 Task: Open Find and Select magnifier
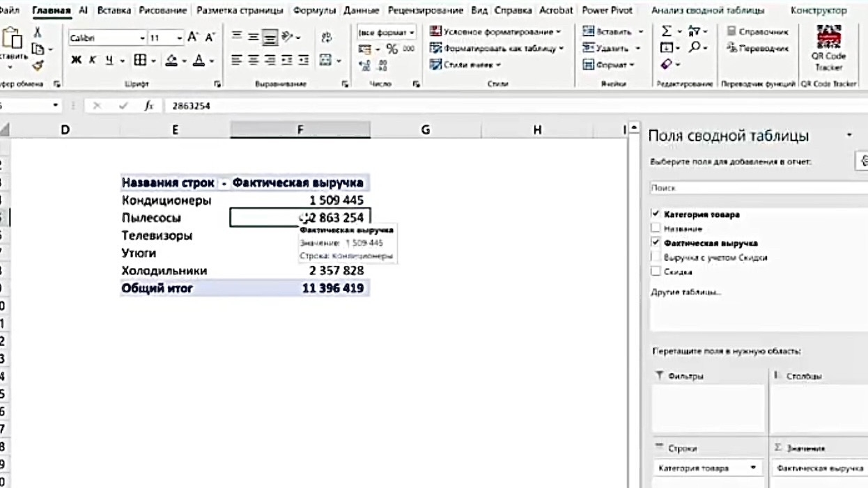point(695,48)
